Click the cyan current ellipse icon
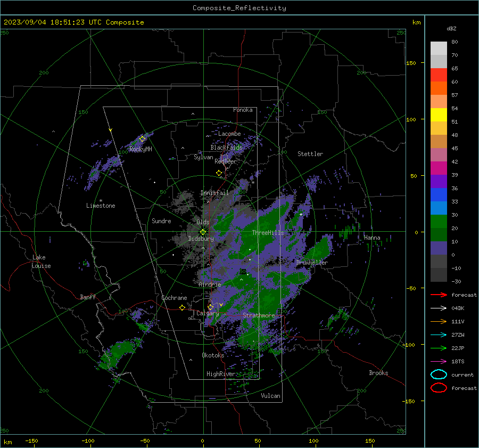 439,374
